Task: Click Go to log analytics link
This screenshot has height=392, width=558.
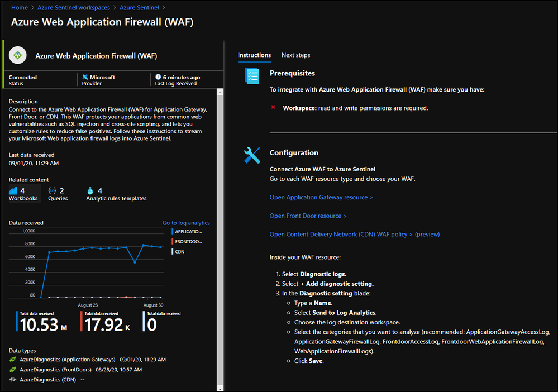Action: pos(186,223)
